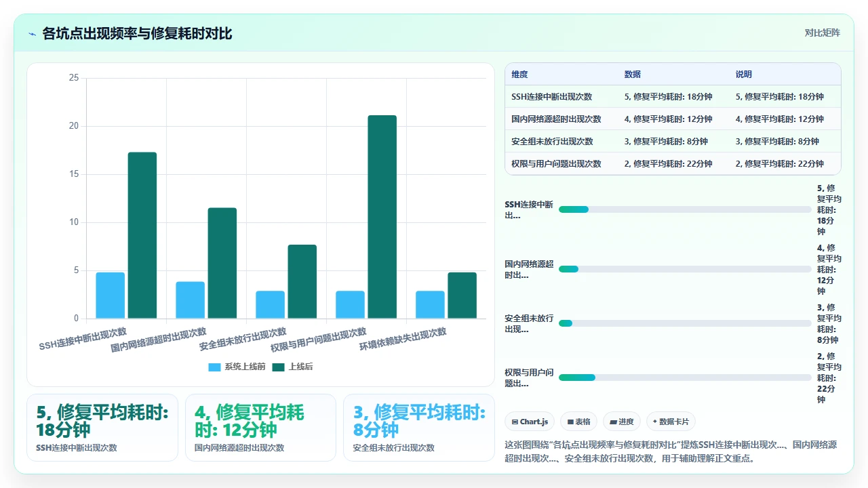
Task: Select the 安全组未放行出现次数 table row name
Action: pyautogui.click(x=552, y=142)
